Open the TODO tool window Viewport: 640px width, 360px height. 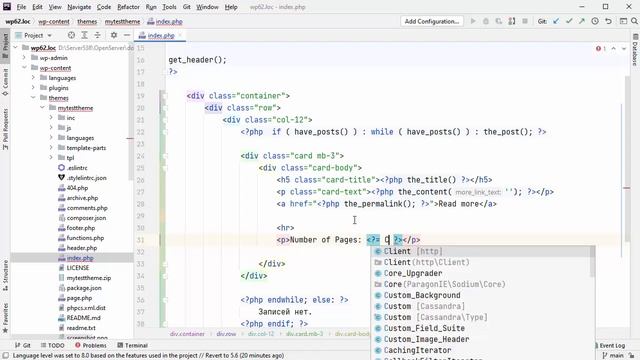pos(53,345)
